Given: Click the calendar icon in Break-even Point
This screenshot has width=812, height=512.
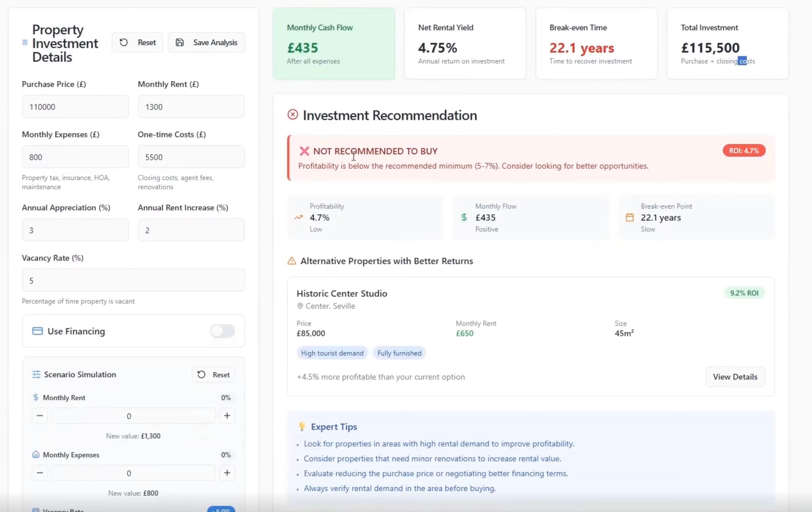Looking at the screenshot, I should point(630,217).
